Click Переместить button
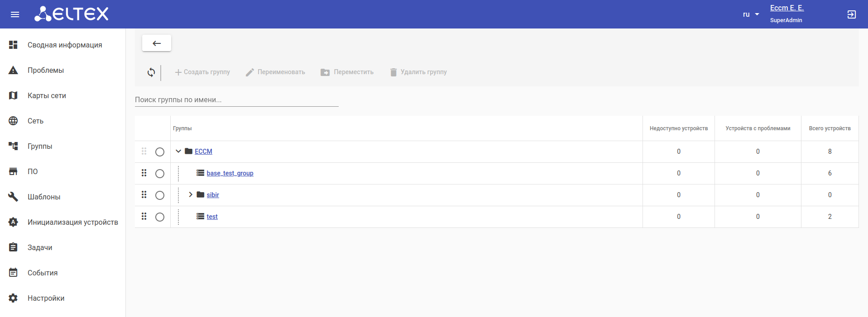 pos(347,72)
